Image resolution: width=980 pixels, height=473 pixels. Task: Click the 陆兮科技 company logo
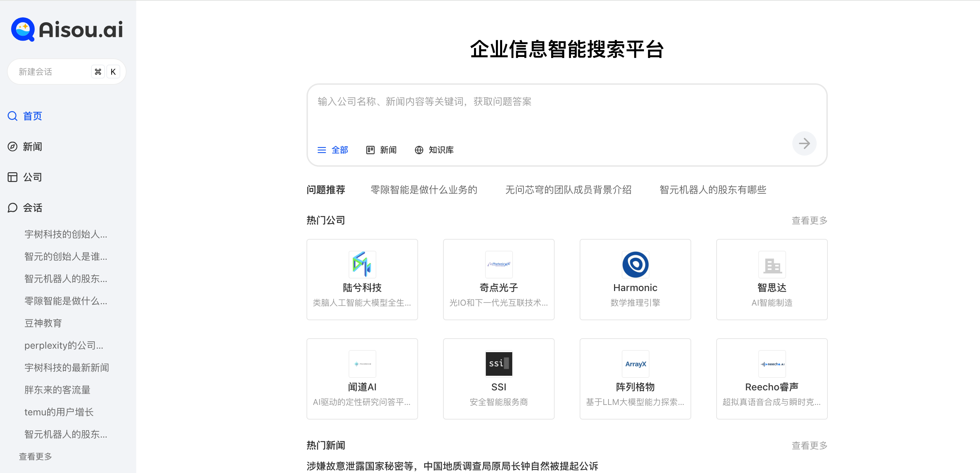[x=362, y=264]
